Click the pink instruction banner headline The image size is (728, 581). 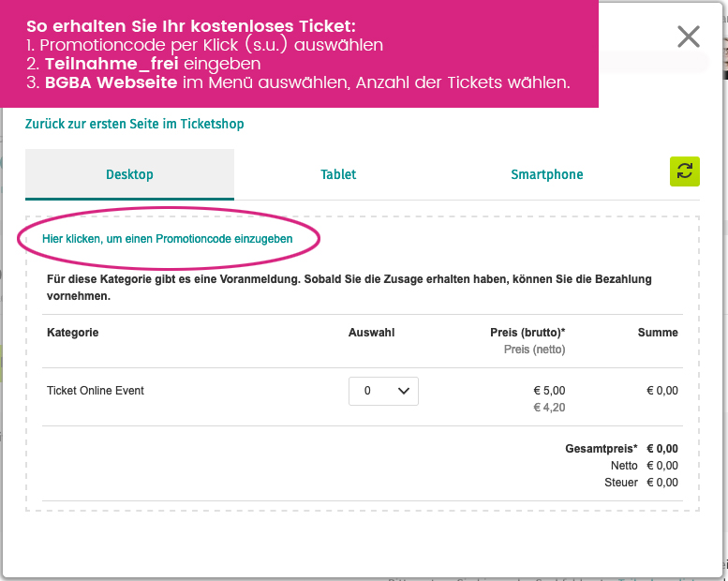[191, 26]
